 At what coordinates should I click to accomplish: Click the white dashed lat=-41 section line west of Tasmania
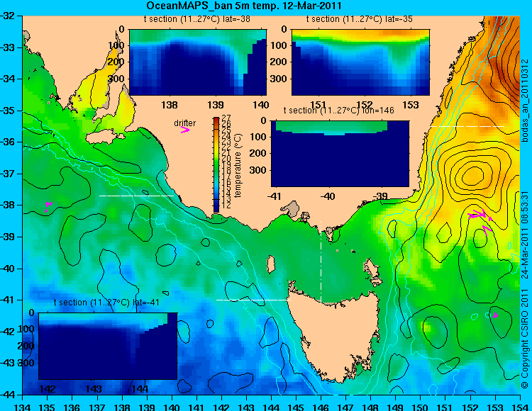click(x=253, y=300)
